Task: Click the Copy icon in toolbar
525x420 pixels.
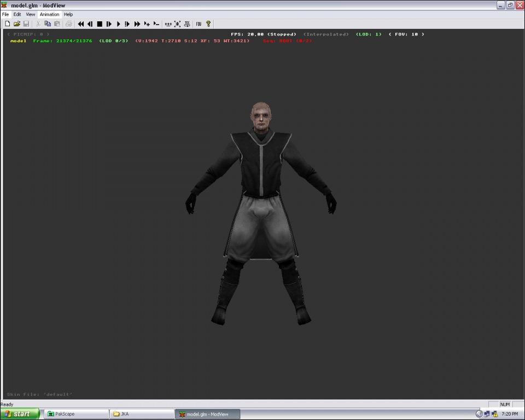Action: tap(48, 24)
